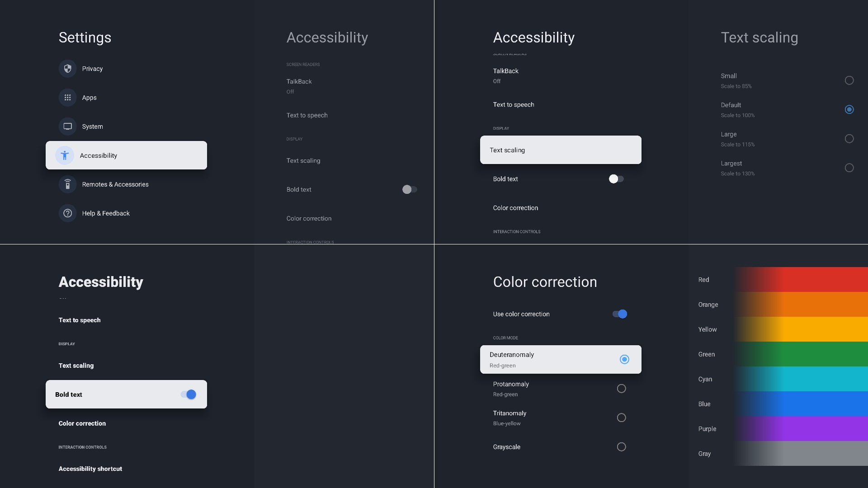Click the Help & Feedback question icon

click(67, 213)
